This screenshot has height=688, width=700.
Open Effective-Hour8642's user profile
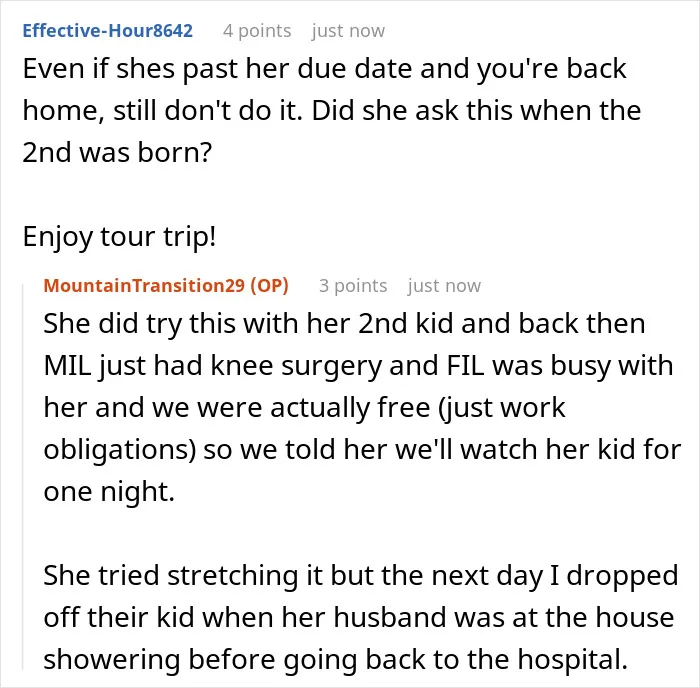click(108, 31)
